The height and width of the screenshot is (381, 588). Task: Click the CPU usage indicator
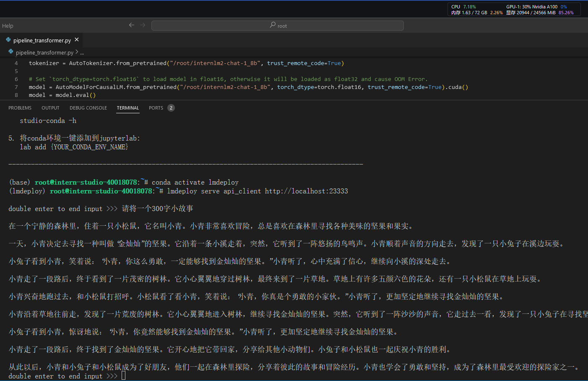(463, 7)
